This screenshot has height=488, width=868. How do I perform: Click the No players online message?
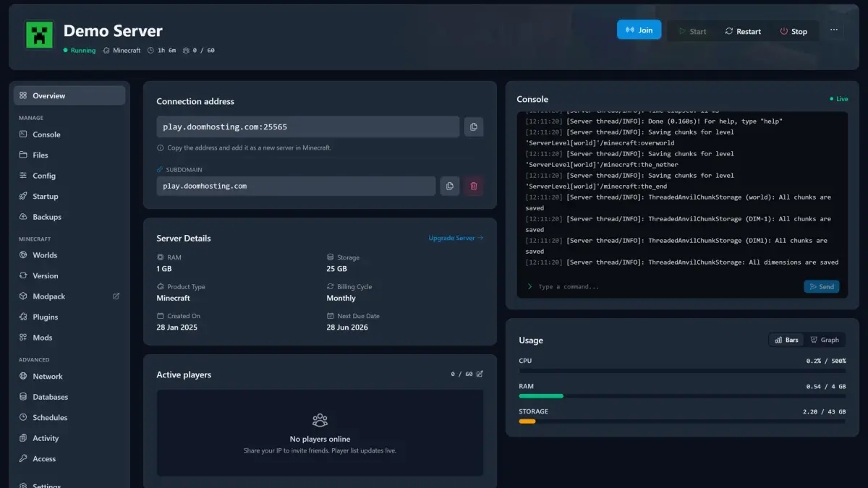pos(320,439)
